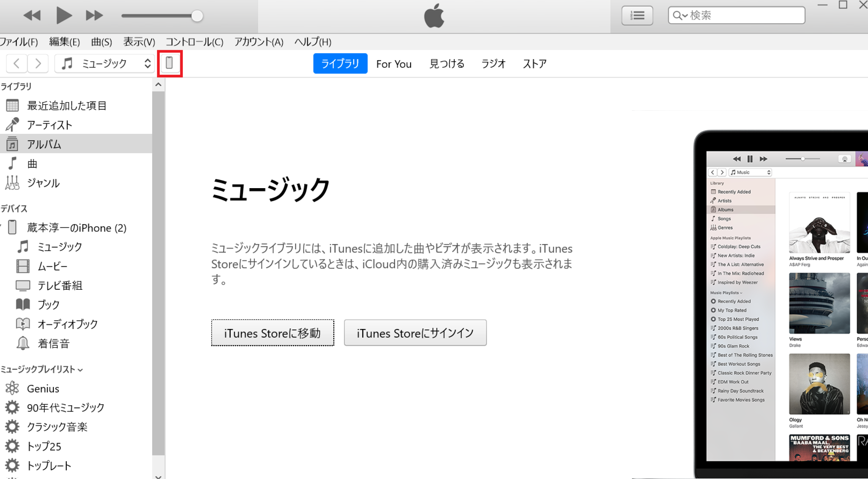Screen dimensions: 868x479
Task: Select 曲 note item in sidebar
Action: click(x=76, y=163)
